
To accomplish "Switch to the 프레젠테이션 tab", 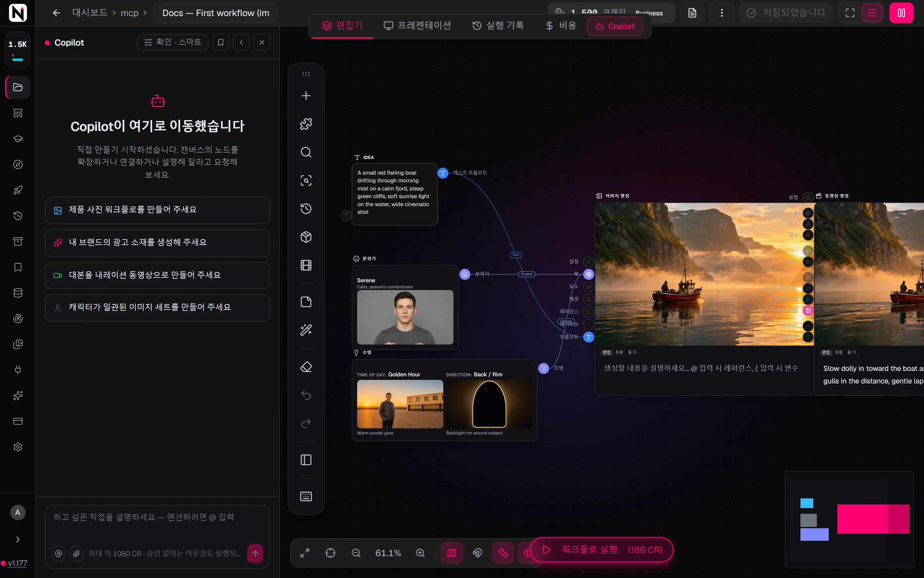I will [x=417, y=26].
